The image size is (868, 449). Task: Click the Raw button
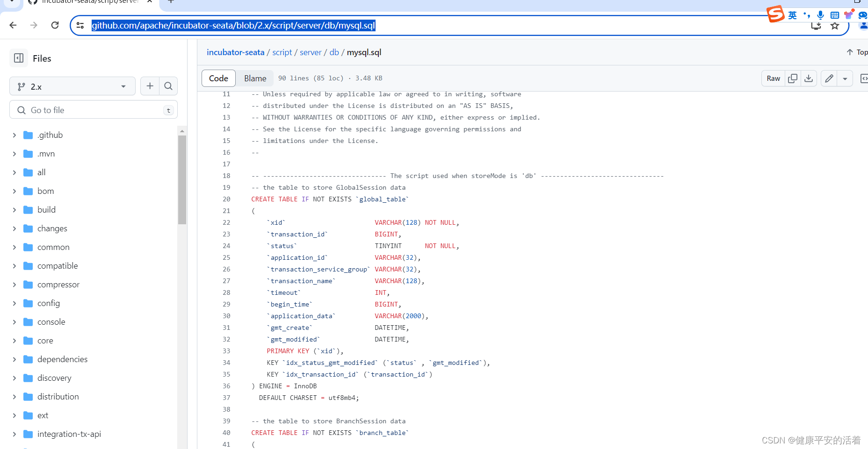(x=773, y=78)
